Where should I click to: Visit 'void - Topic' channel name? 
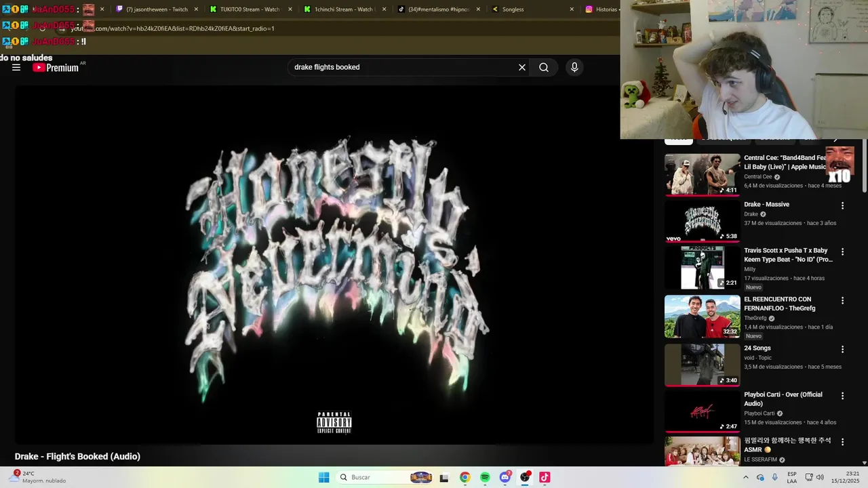pos(757,357)
